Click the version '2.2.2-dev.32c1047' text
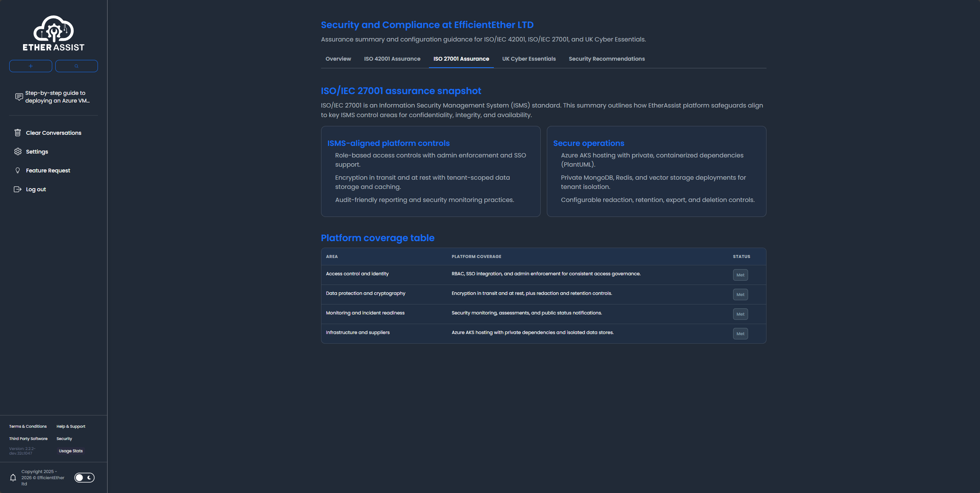The height and width of the screenshot is (493, 980). [22, 451]
